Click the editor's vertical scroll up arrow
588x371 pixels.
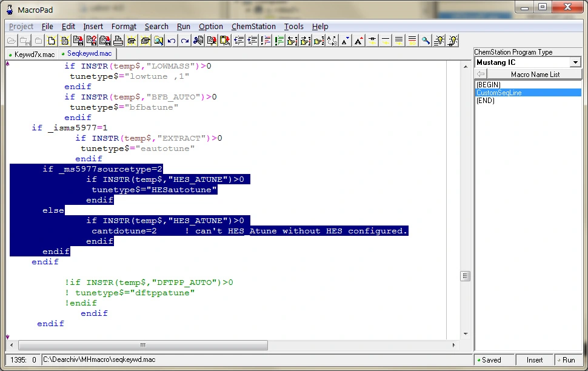466,67
